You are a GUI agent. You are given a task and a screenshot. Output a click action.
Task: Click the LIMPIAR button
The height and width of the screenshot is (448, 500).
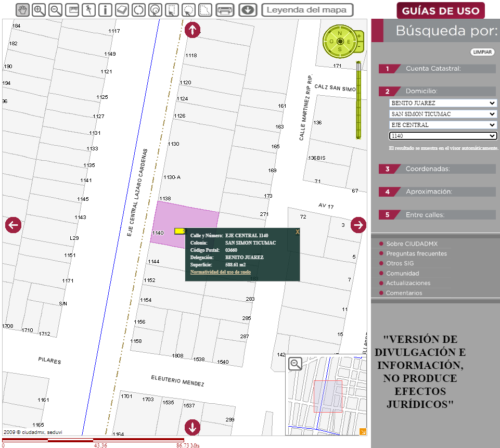click(x=482, y=52)
